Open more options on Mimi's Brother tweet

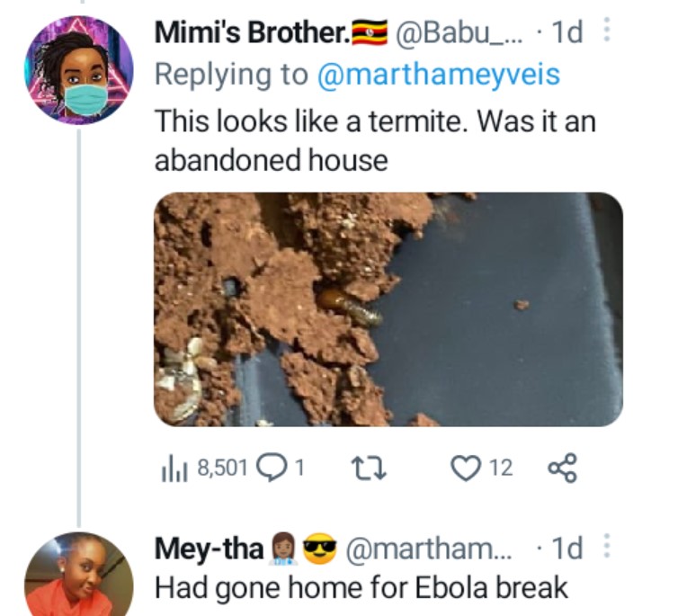click(x=605, y=33)
